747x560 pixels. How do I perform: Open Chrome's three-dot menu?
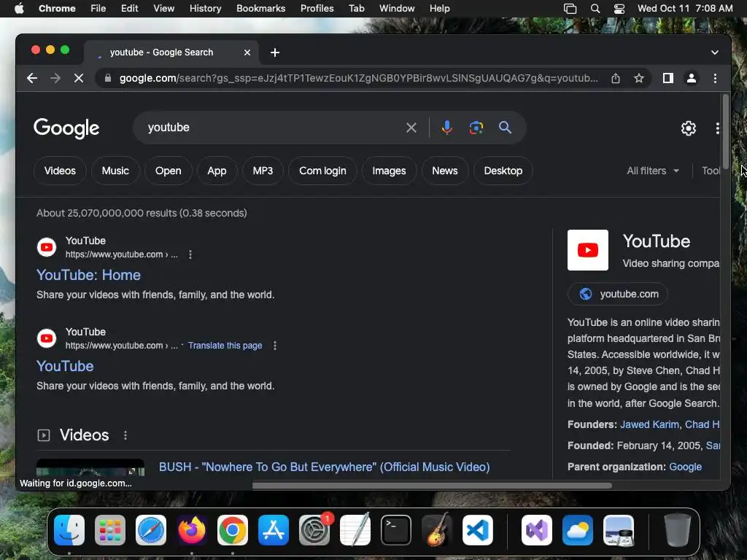pos(715,78)
